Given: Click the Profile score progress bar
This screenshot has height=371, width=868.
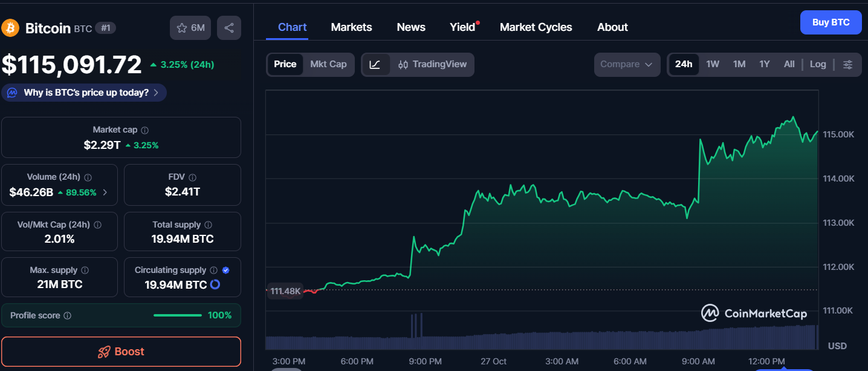Looking at the screenshot, I should click(x=178, y=315).
